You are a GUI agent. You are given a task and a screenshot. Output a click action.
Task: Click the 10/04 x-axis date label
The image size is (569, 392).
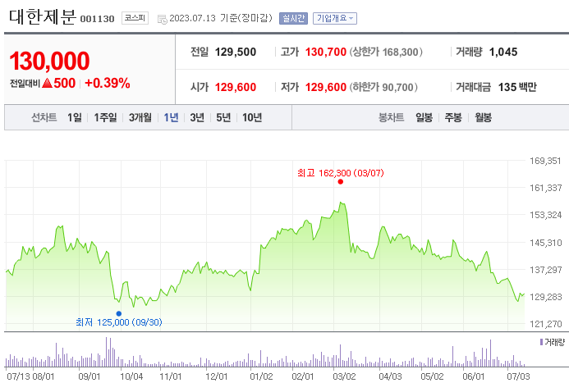131,376
